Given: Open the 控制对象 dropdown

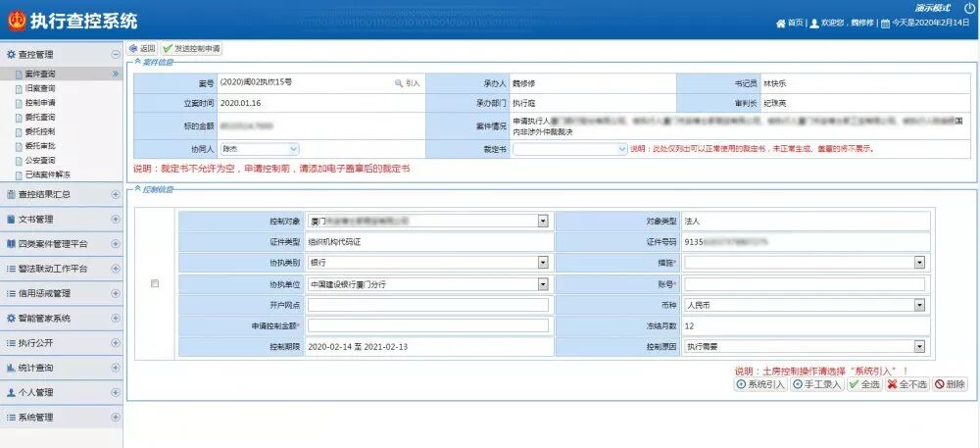Looking at the screenshot, I should click(x=428, y=222).
